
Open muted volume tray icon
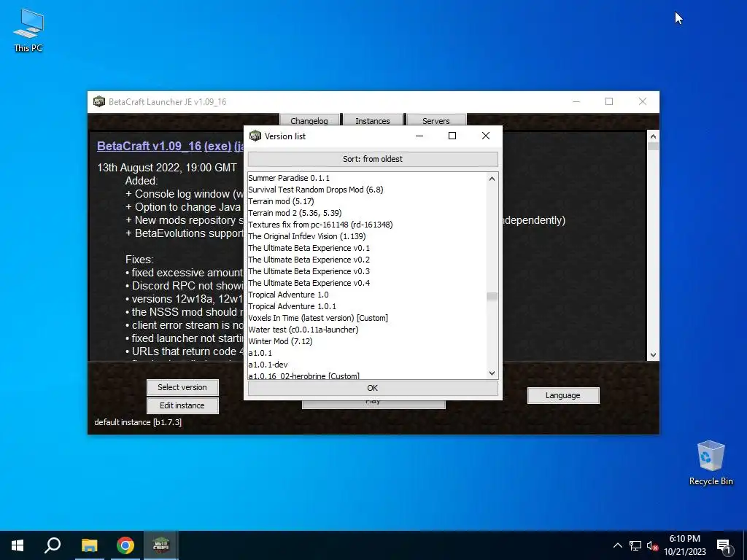pos(652,545)
